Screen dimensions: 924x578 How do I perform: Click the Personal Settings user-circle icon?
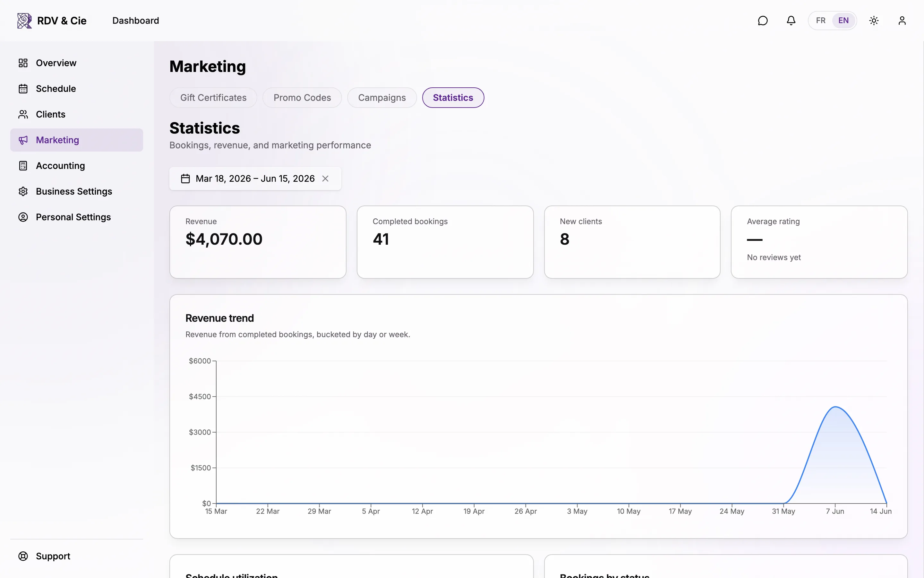click(23, 217)
